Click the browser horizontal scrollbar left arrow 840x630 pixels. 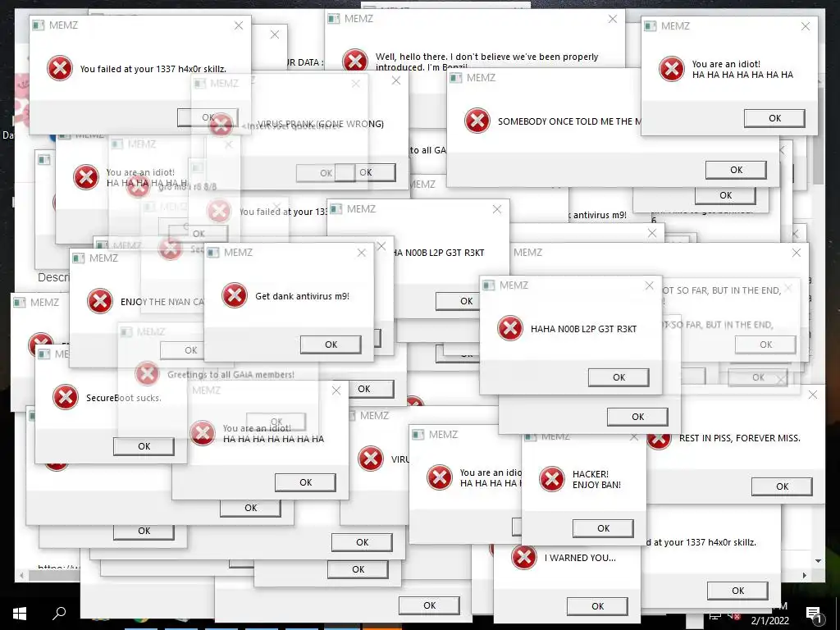[x=21, y=575]
